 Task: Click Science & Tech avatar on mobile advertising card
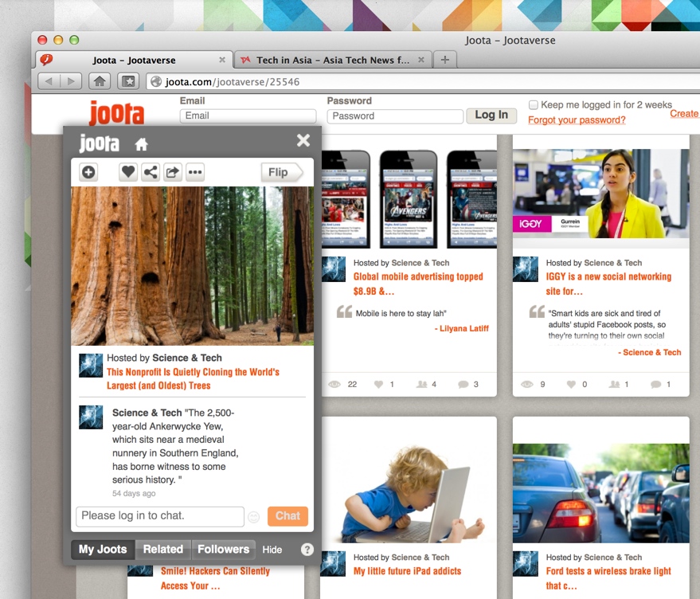[334, 269]
